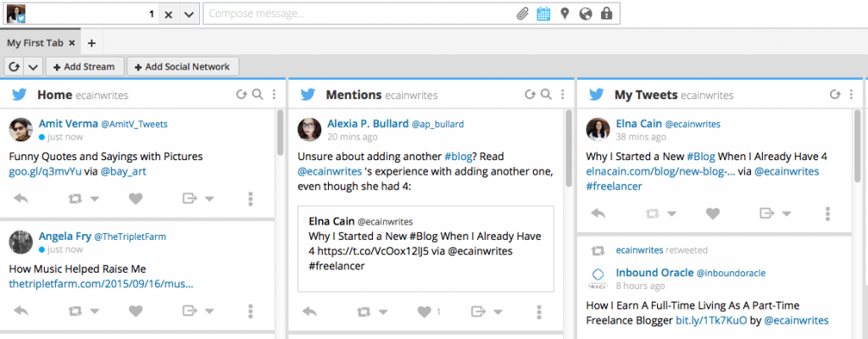Add a new tab with plus
Viewport: 868px width, 339px height.
coord(92,42)
